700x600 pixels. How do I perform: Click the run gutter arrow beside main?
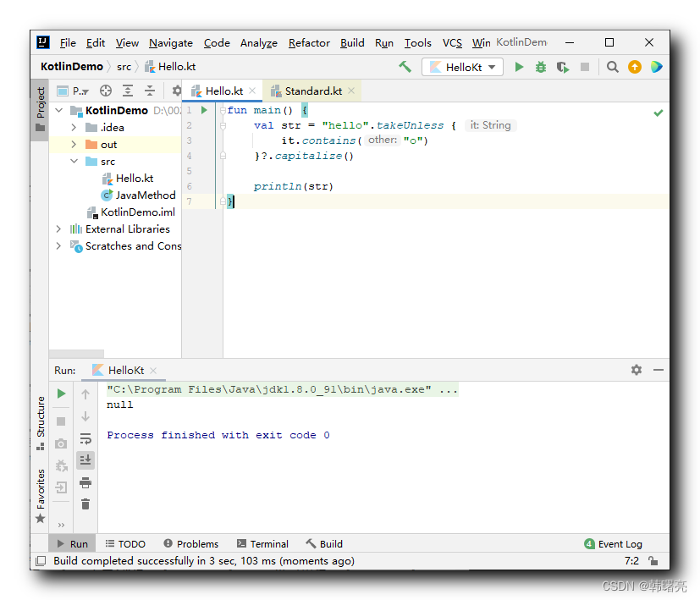204,110
